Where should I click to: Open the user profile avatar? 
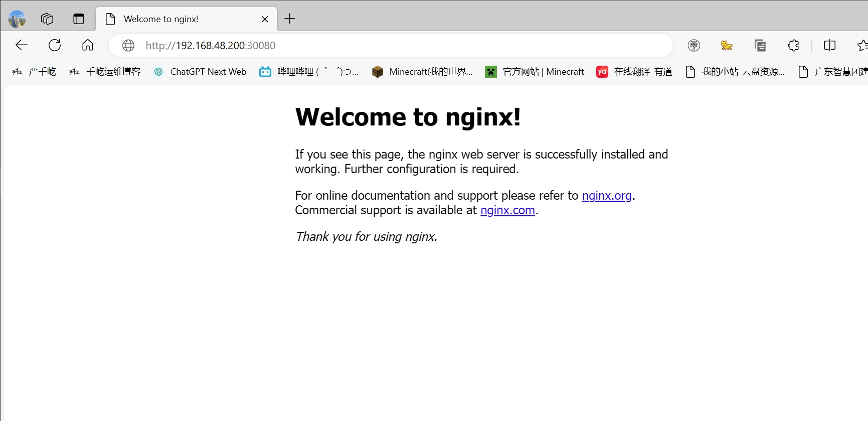pos(17,19)
